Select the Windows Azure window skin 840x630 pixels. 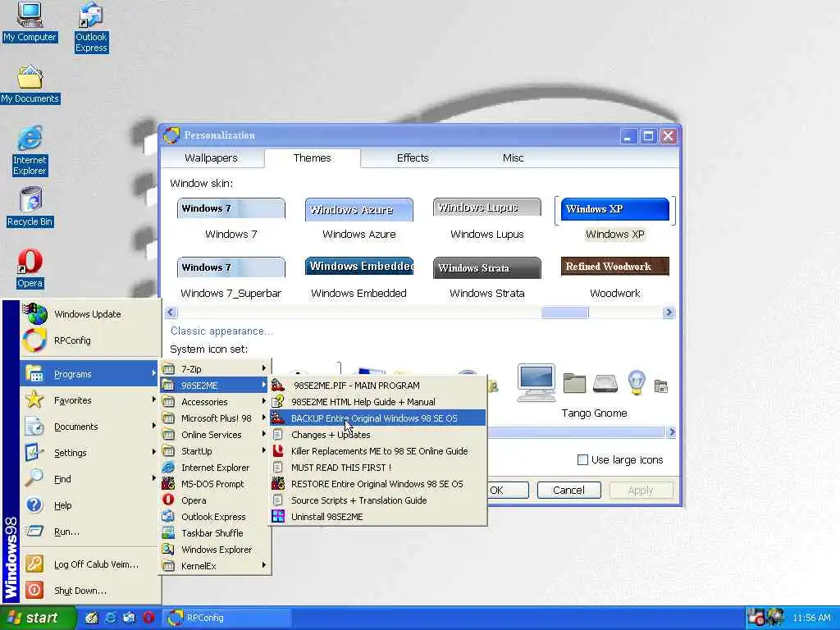pos(359,219)
